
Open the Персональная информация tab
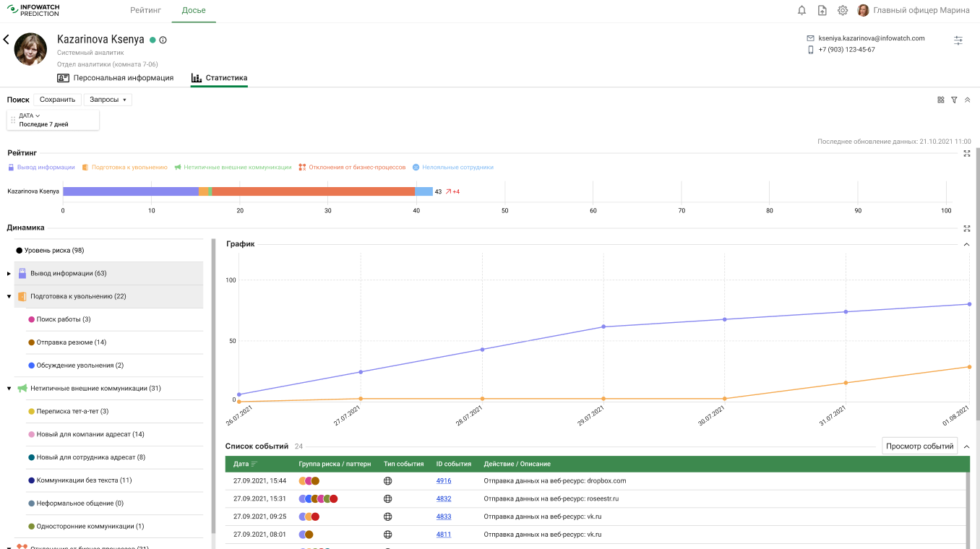pos(116,78)
